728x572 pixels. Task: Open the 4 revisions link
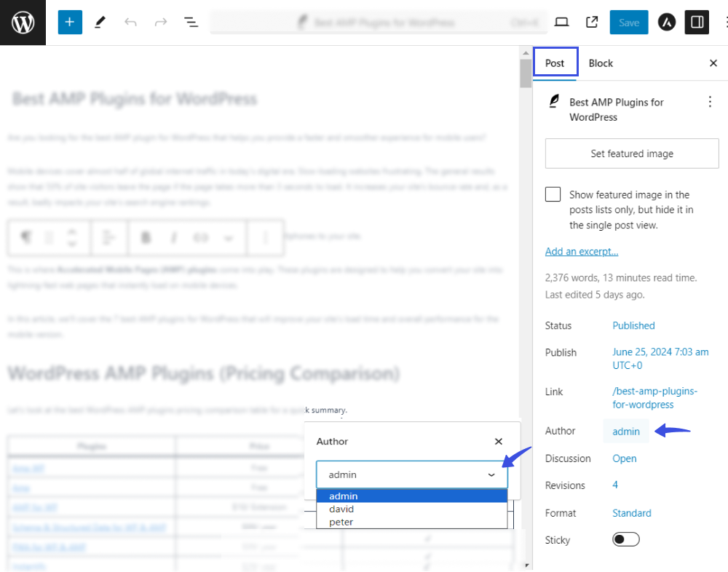click(x=614, y=485)
